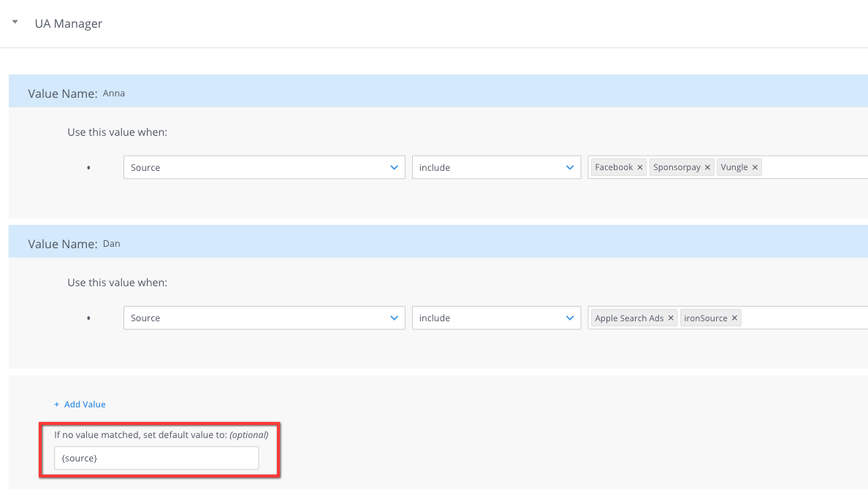868x495 pixels.
Task: Click the optional label near default value
Action: tap(249, 434)
